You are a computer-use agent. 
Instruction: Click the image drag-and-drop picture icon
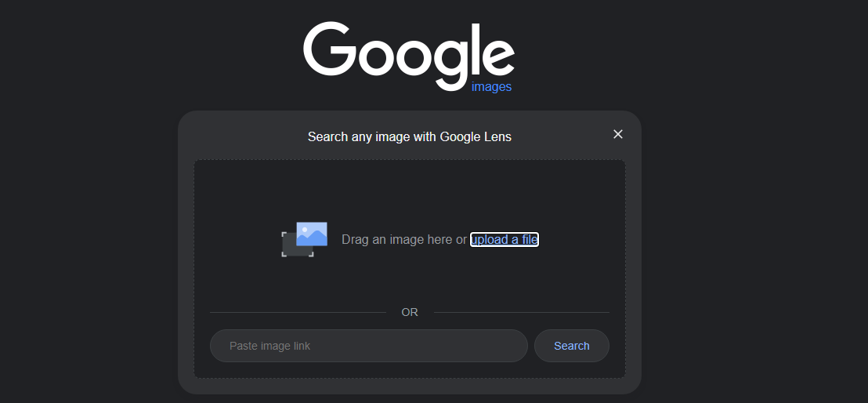click(305, 239)
